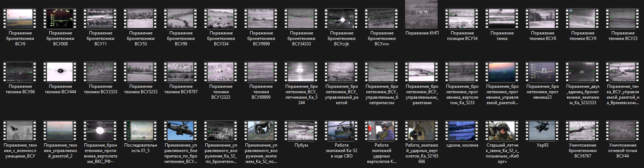Click the Поражение техники ВСУ12323 file
644x168 pixels.
click(x=221, y=72)
